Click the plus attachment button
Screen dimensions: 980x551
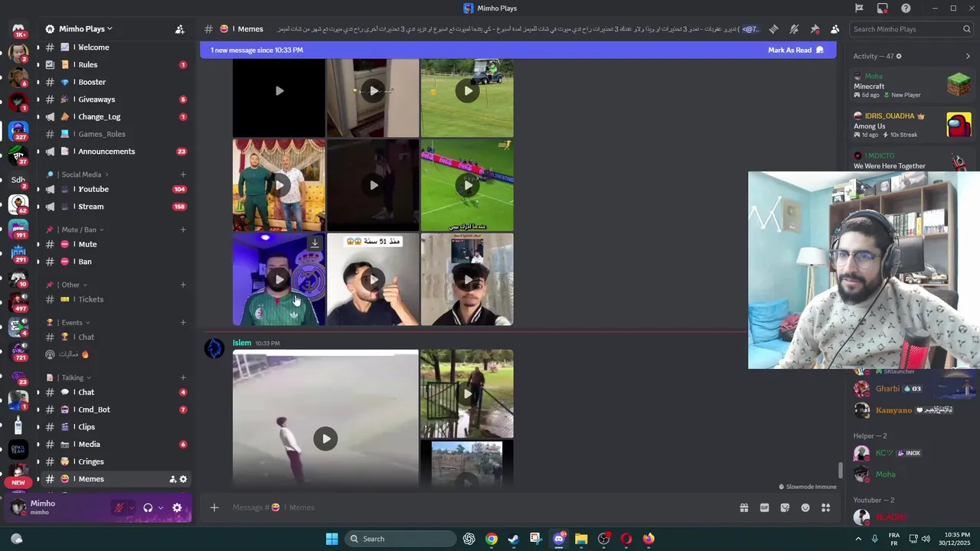[x=214, y=507]
